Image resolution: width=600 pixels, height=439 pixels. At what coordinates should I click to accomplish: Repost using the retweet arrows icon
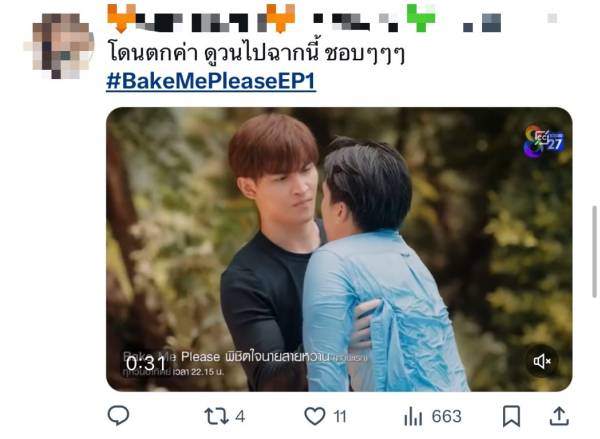[216, 416]
